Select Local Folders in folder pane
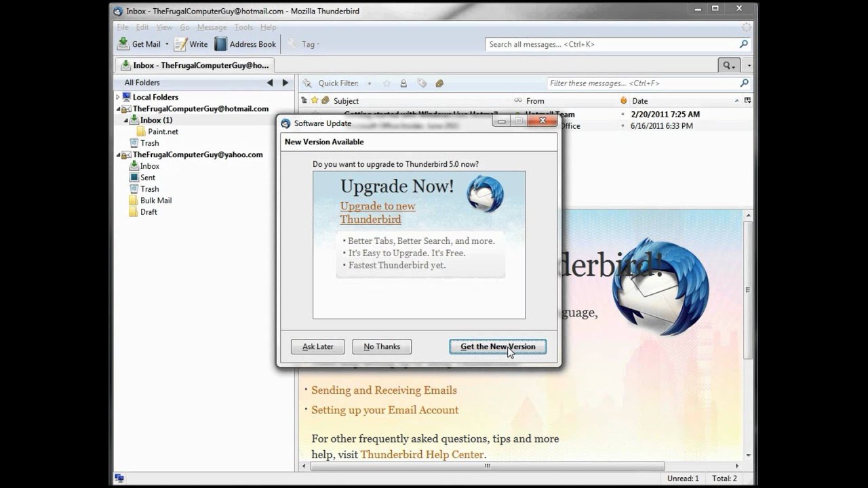Image resolution: width=868 pixels, height=488 pixels. [x=155, y=97]
